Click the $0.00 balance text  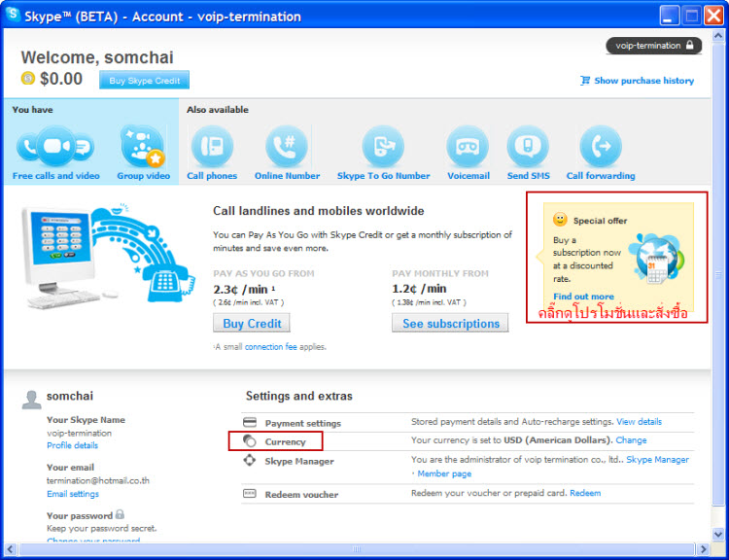point(61,79)
